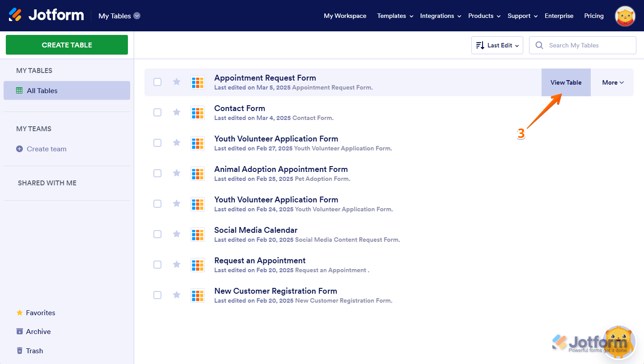Viewport: 644px width, 364px height.
Task: Click the Archive box icon in sidebar
Action: coord(20,331)
